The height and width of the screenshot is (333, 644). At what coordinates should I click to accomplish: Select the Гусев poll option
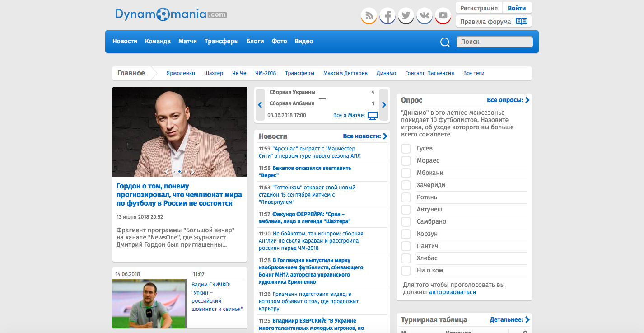click(x=406, y=149)
